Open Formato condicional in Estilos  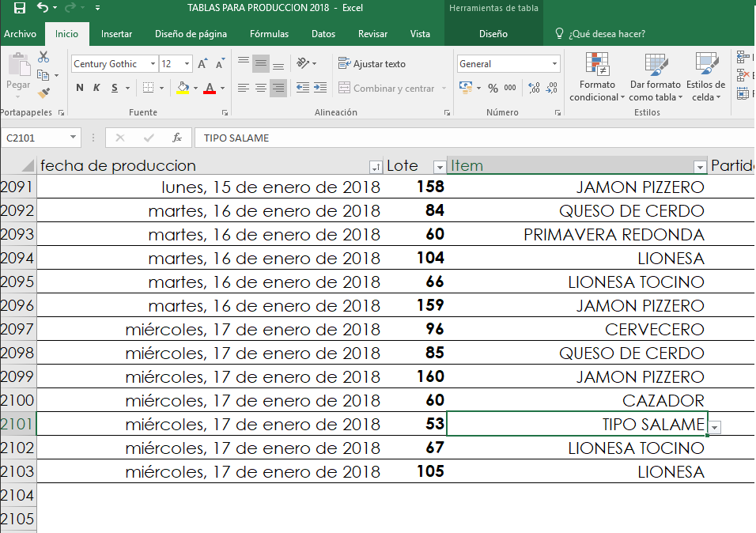595,77
